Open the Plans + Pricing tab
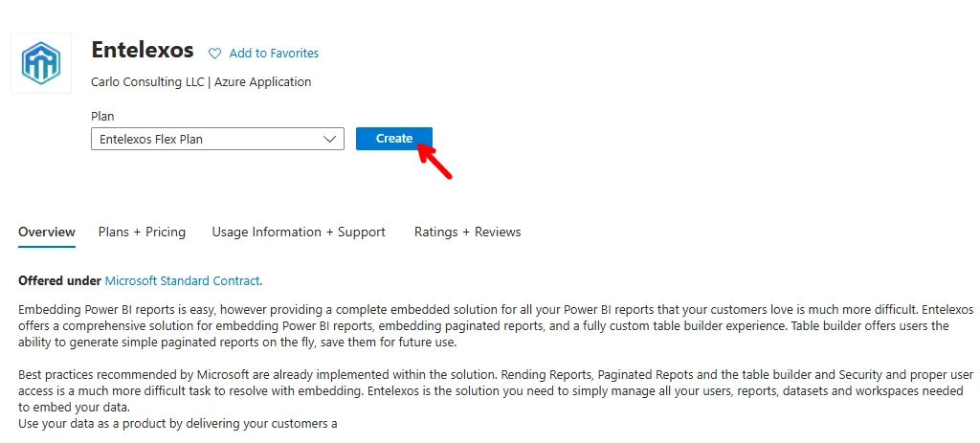Viewport: 980px width, 443px height. [x=142, y=232]
